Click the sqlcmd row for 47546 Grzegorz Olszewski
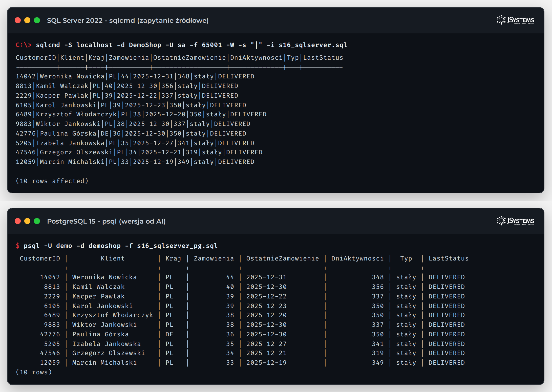The height and width of the screenshot is (392, 552). click(139, 152)
